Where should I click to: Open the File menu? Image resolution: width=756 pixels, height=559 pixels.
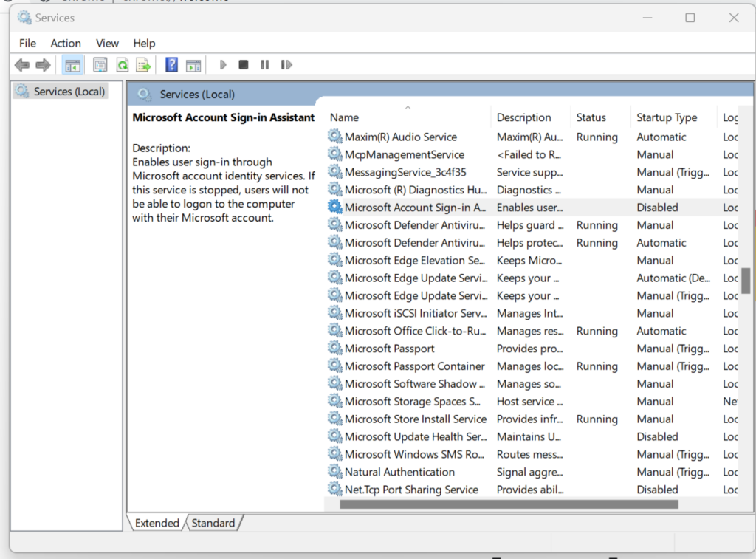click(x=27, y=44)
